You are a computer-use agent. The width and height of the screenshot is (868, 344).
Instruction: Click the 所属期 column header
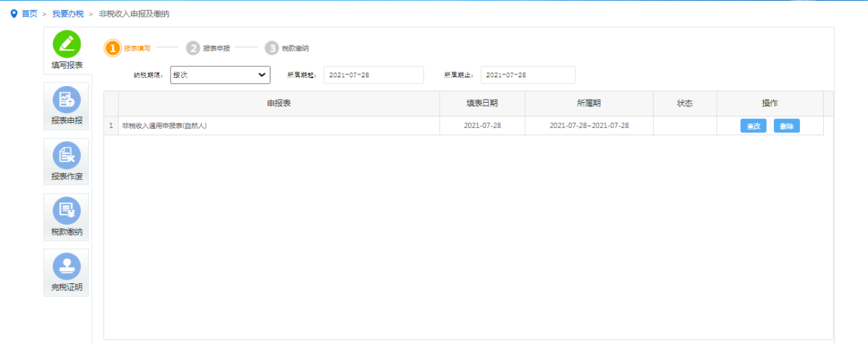point(589,103)
